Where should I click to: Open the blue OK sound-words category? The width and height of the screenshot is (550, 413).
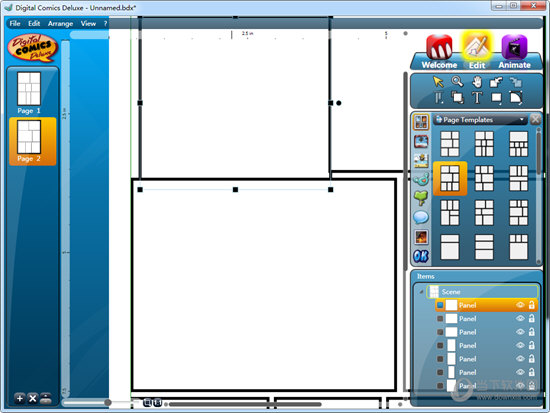421,256
